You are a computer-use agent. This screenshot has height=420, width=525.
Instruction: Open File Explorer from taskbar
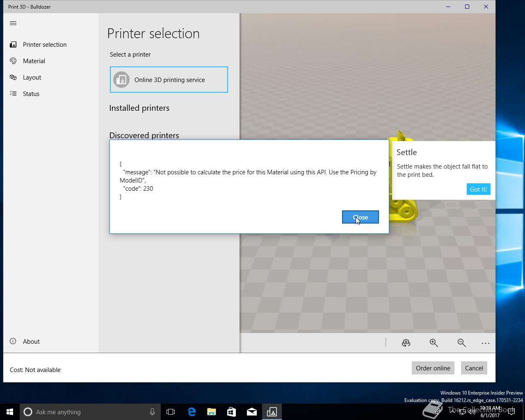pyautogui.click(x=211, y=412)
